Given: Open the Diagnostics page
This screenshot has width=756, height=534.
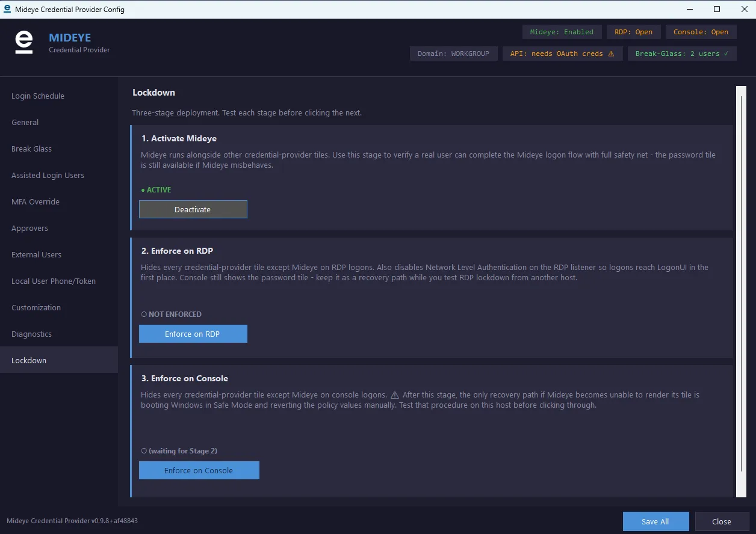Looking at the screenshot, I should pyautogui.click(x=59, y=334).
